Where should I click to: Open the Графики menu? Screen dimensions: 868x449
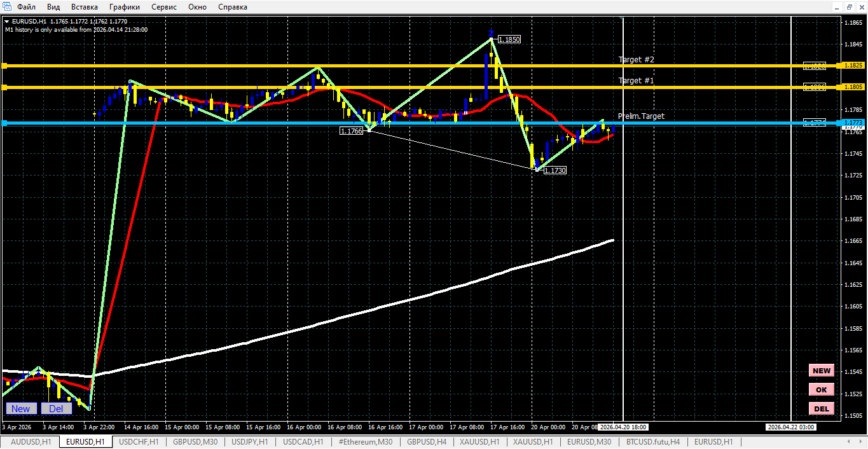[125, 7]
